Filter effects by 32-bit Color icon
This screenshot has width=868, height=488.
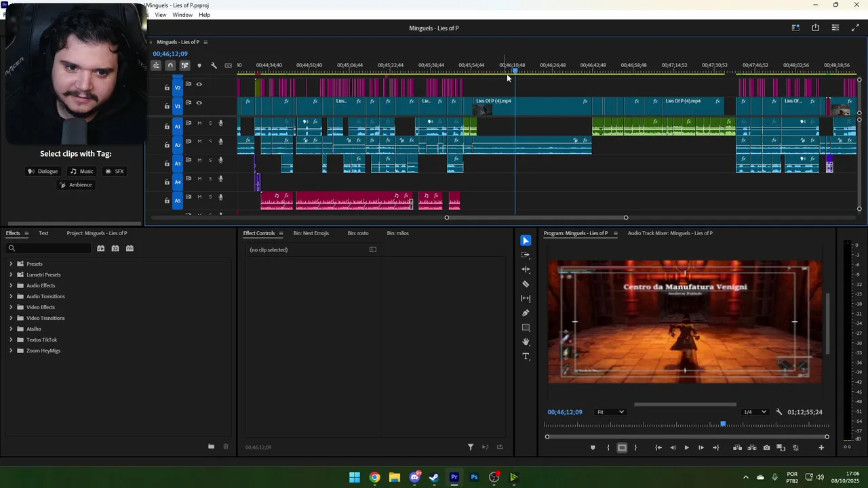(x=115, y=249)
